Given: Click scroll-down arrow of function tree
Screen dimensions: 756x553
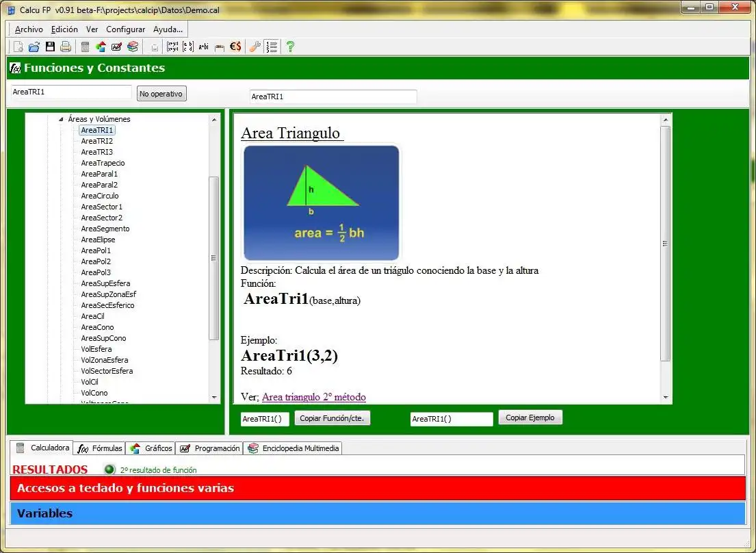Looking at the screenshot, I should click(x=214, y=398).
